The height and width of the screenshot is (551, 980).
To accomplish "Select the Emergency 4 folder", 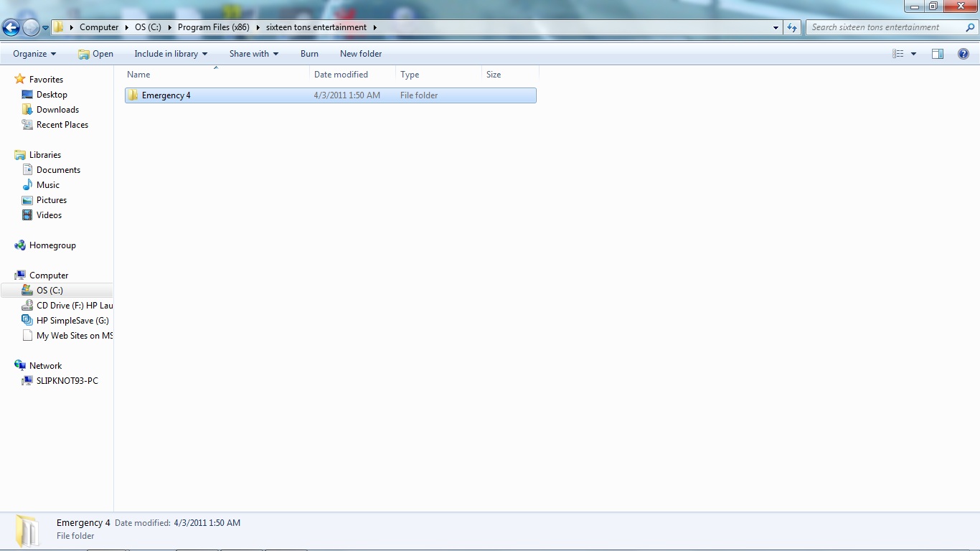I will 330,95.
